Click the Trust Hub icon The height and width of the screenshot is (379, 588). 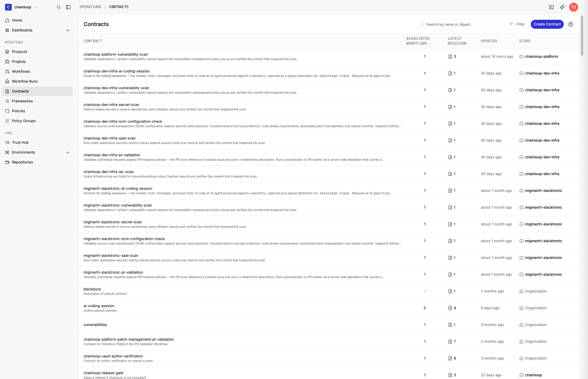click(x=7, y=142)
